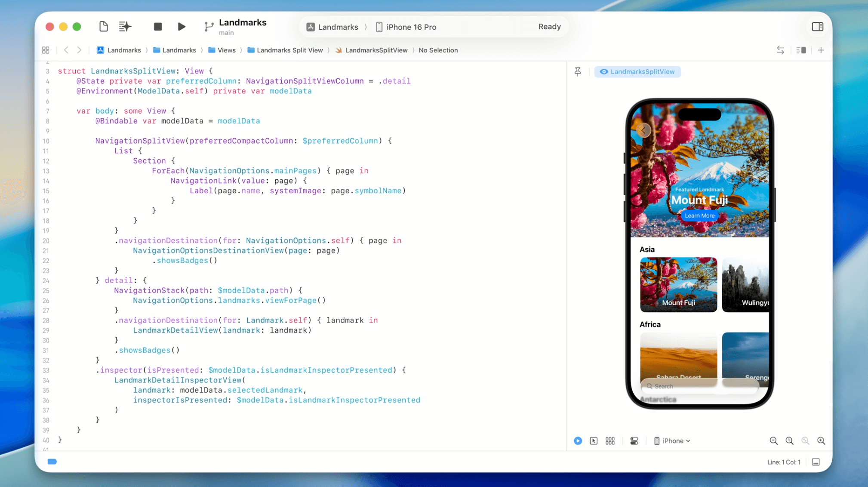This screenshot has width=868, height=487.
Task: Click the Run play button in toolbar
Action: tap(182, 27)
